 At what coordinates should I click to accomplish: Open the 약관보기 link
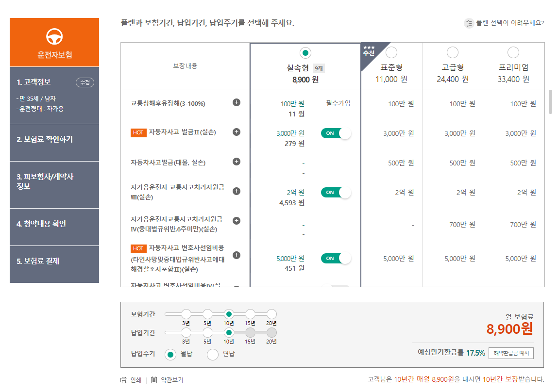pos(172,380)
